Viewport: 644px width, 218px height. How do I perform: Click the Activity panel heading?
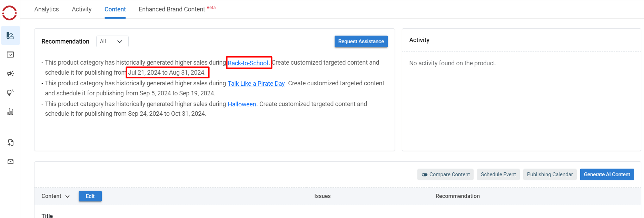419,40
